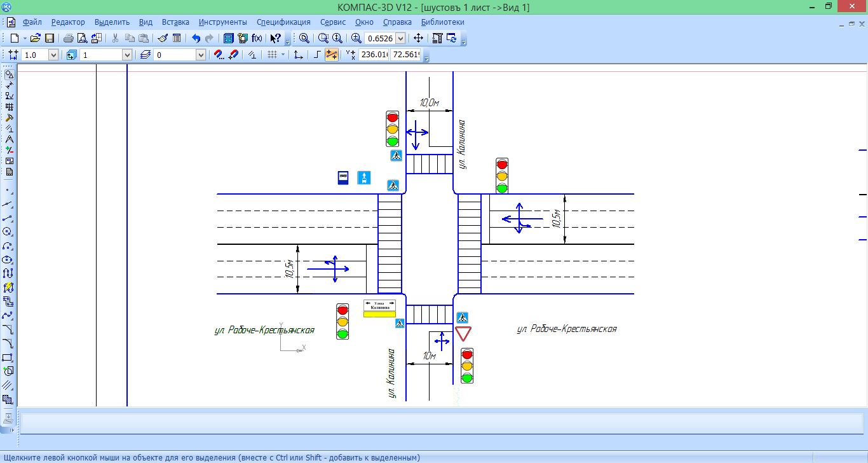Click the X coordinate field 236.01
This screenshot has height=463, width=868.
(374, 55)
